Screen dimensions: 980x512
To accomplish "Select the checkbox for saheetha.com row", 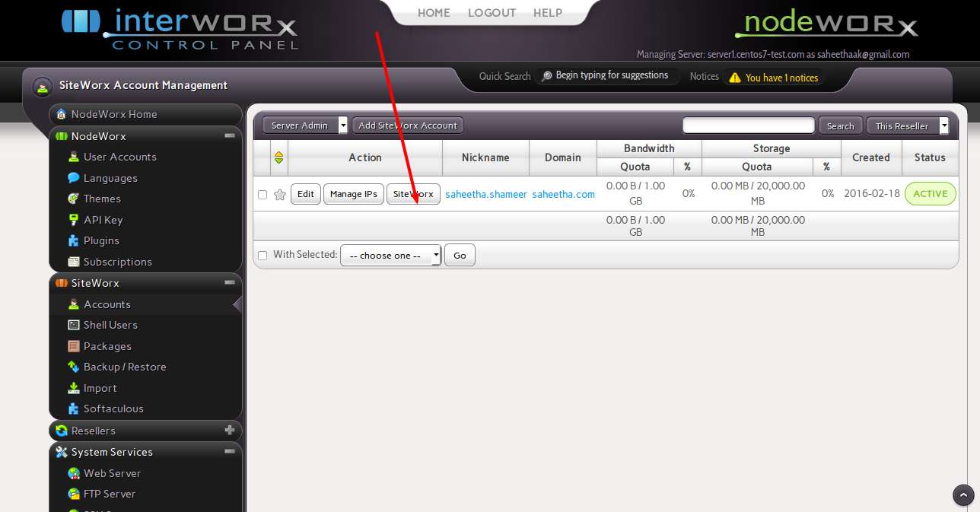I will tap(262, 195).
